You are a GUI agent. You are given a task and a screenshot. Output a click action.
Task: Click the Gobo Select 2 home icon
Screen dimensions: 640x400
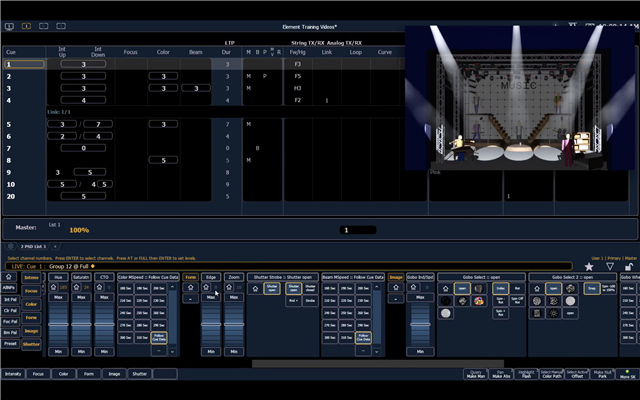click(x=537, y=289)
